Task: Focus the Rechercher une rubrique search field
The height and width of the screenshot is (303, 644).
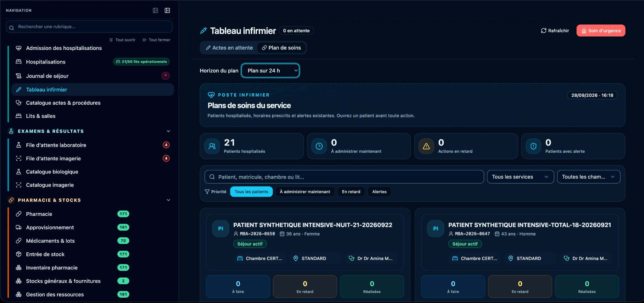Action: [x=89, y=27]
